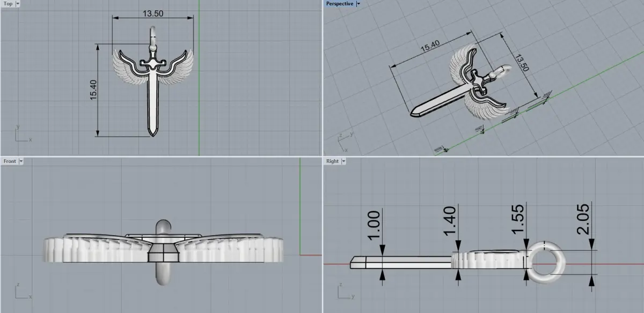Select the 1.40 dimension in Right view

[x=450, y=221]
